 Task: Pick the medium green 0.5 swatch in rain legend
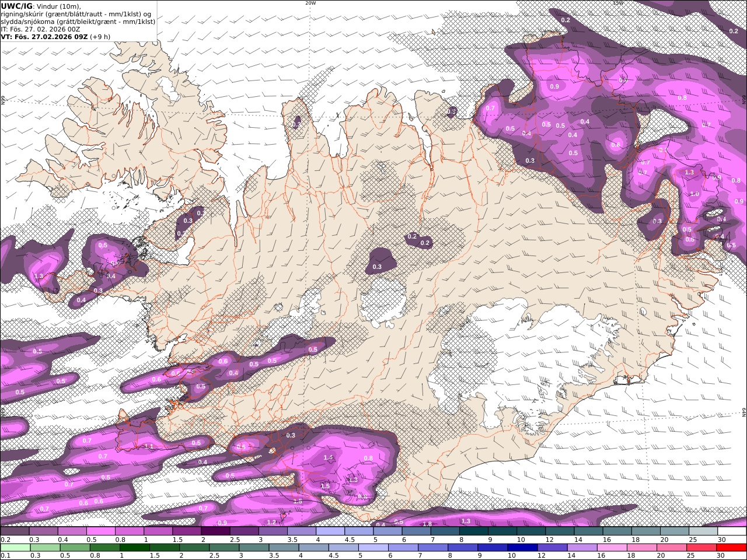pos(75,547)
